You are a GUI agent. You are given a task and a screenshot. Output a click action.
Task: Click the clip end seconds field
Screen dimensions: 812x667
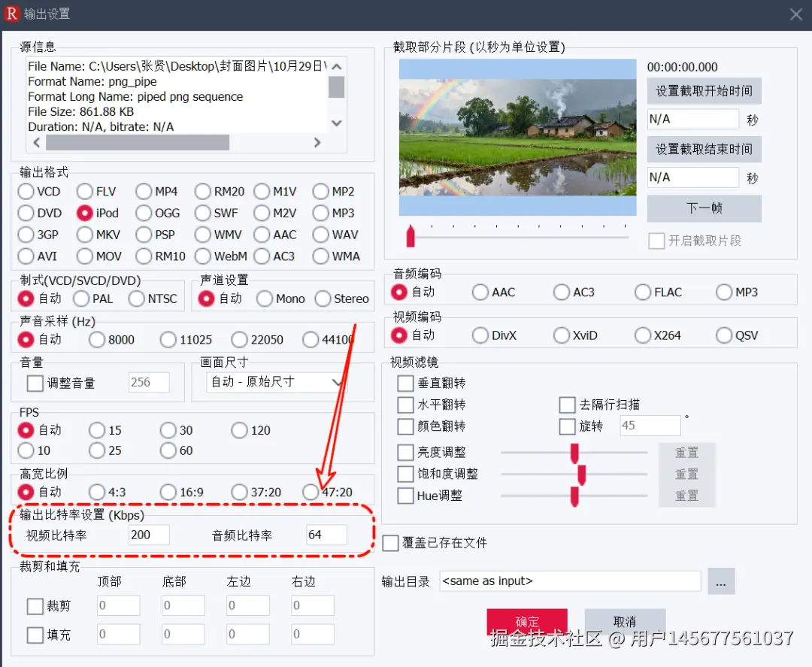pos(693,177)
